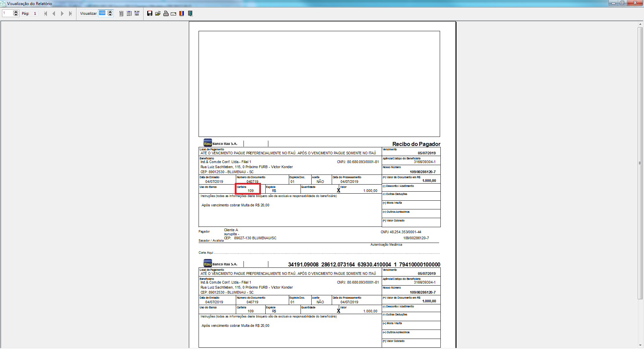This screenshot has height=349, width=644.
Task: Increase the page number with spinner up
Action: click(16, 12)
